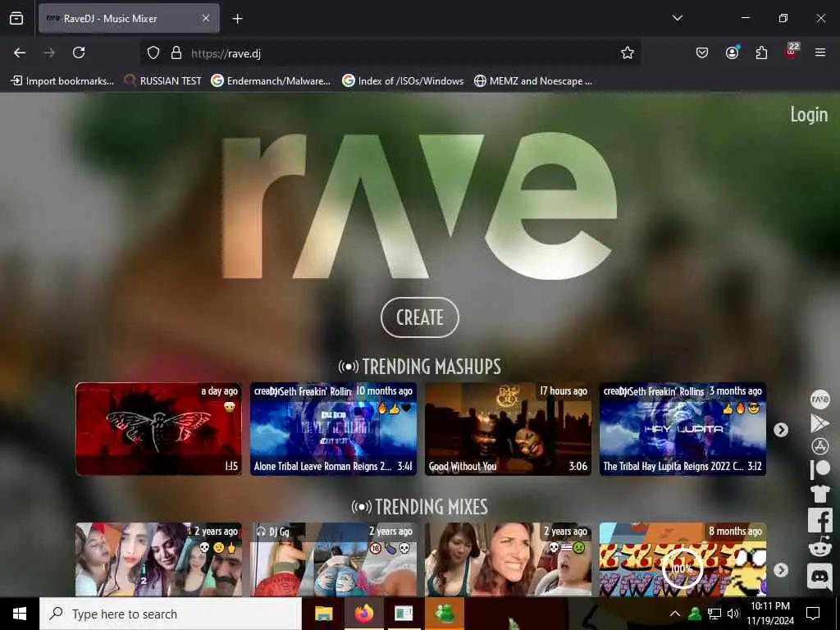Click the Type here to search box
This screenshot has height=630, width=840.
171,614
